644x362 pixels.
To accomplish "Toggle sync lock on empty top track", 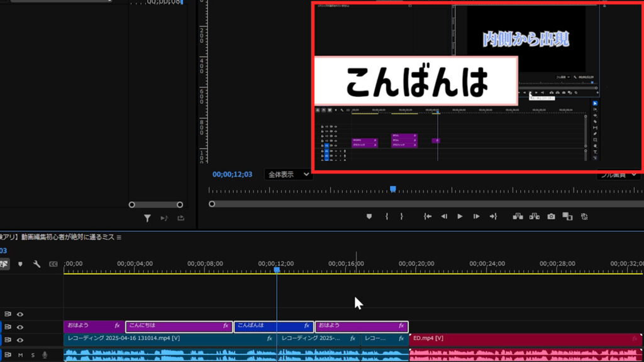I will (8, 314).
